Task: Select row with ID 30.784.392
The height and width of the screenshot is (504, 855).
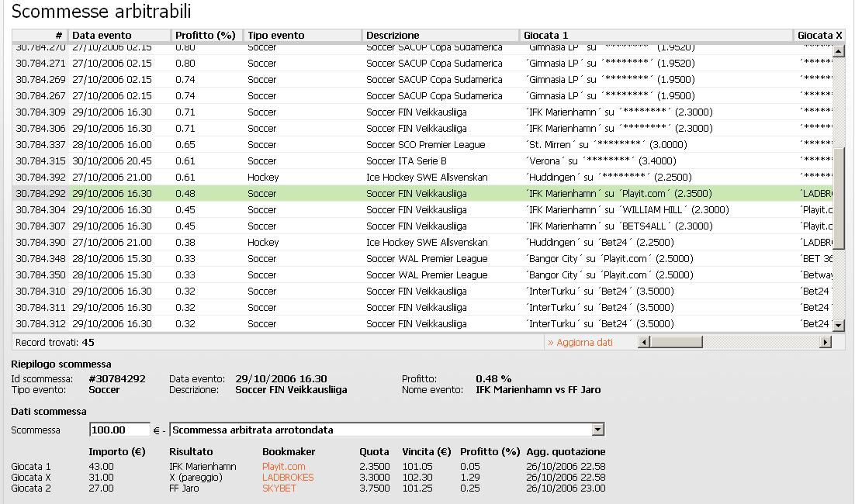Action: 422,178
